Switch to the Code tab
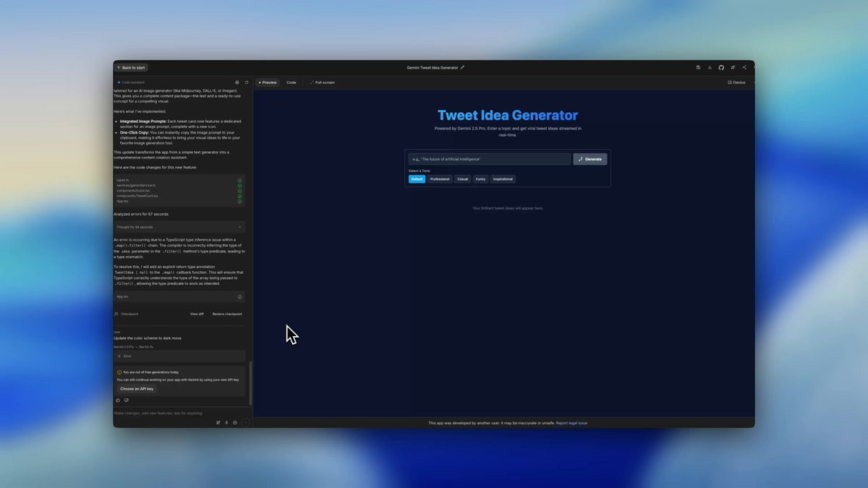The width and height of the screenshot is (868, 488). 291,82
